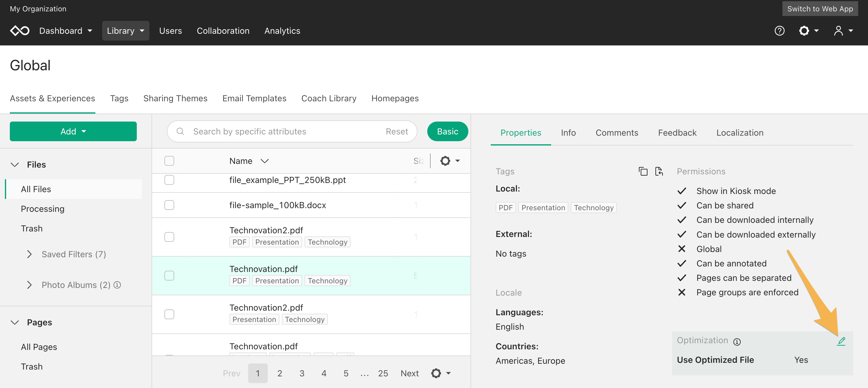868x388 pixels.
Task: Switch to the Sharing Themes tab
Action: click(x=175, y=98)
